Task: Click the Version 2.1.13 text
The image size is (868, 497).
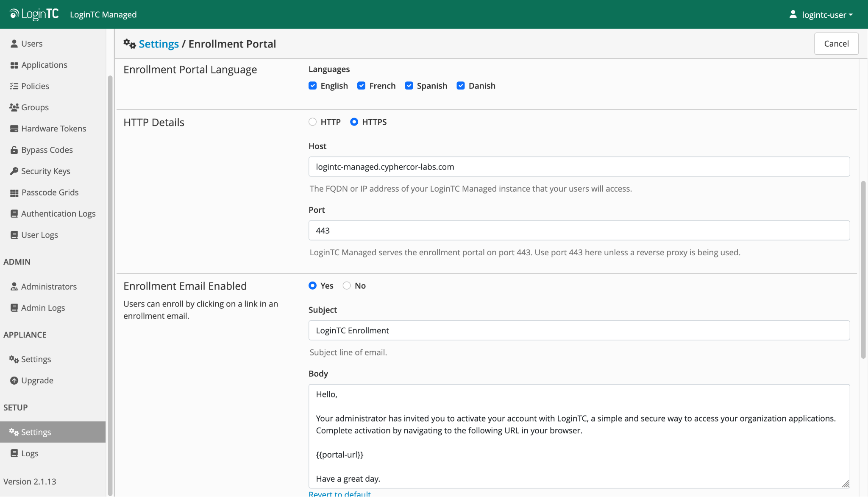Action: pyautogui.click(x=30, y=482)
